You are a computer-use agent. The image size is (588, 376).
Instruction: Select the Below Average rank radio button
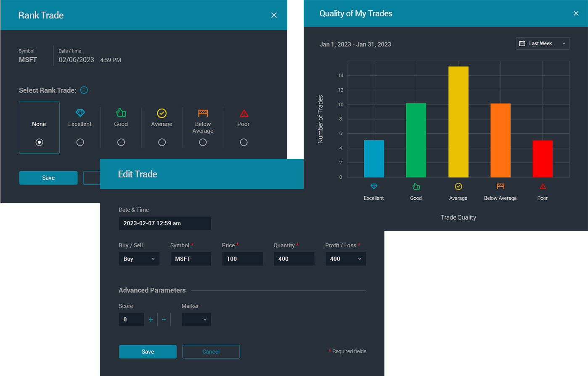[203, 142]
